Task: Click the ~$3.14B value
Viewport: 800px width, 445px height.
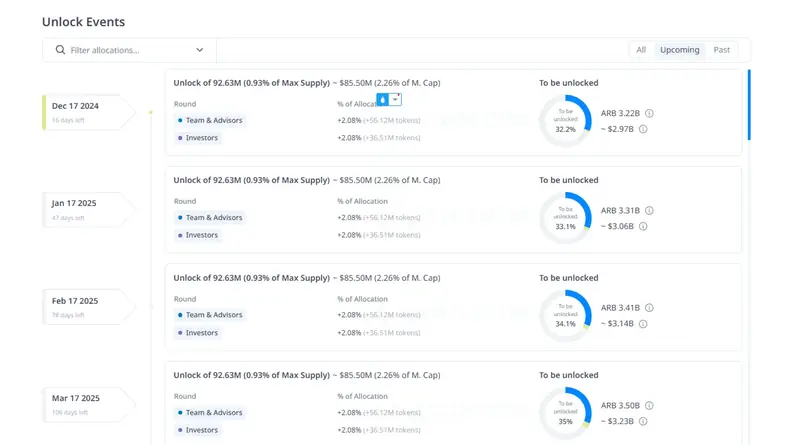Action: [617, 324]
